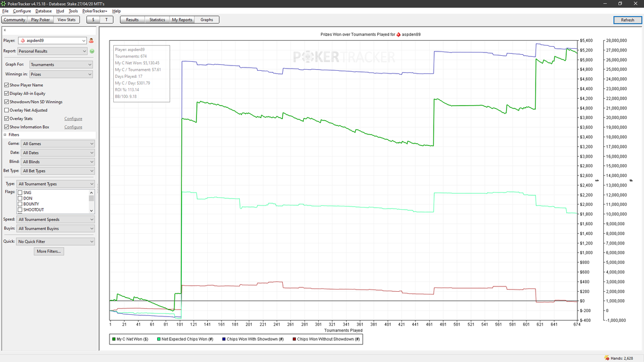Open the Quick filter dropdown
644x362 pixels.
pyautogui.click(x=56, y=241)
